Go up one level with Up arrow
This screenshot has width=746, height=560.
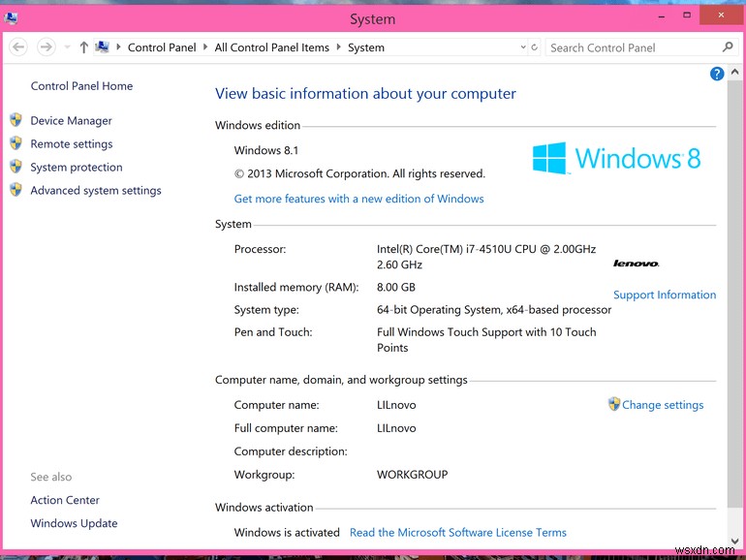pos(83,47)
